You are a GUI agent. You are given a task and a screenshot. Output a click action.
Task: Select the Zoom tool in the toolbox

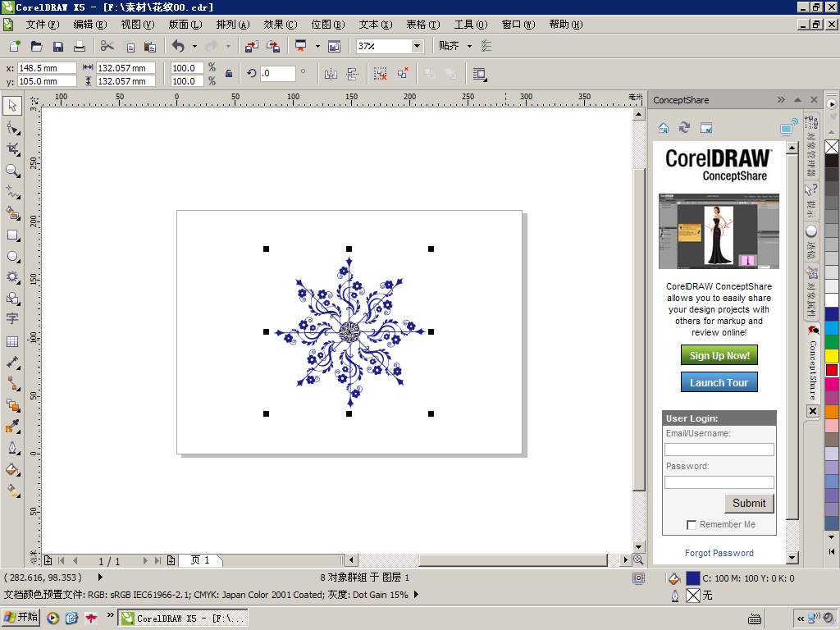click(x=12, y=171)
